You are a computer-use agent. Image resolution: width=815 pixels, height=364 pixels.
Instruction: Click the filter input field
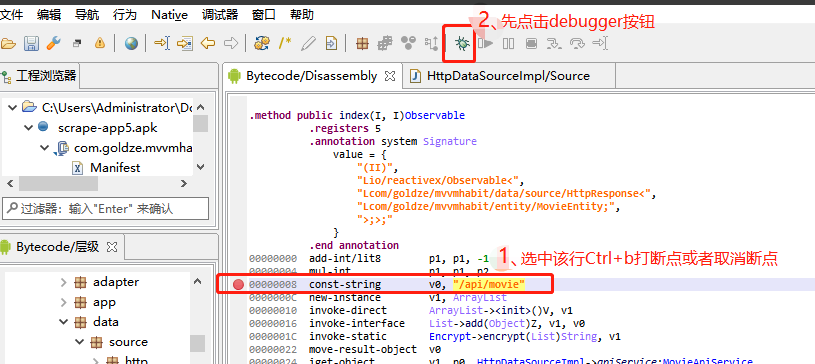[105, 209]
